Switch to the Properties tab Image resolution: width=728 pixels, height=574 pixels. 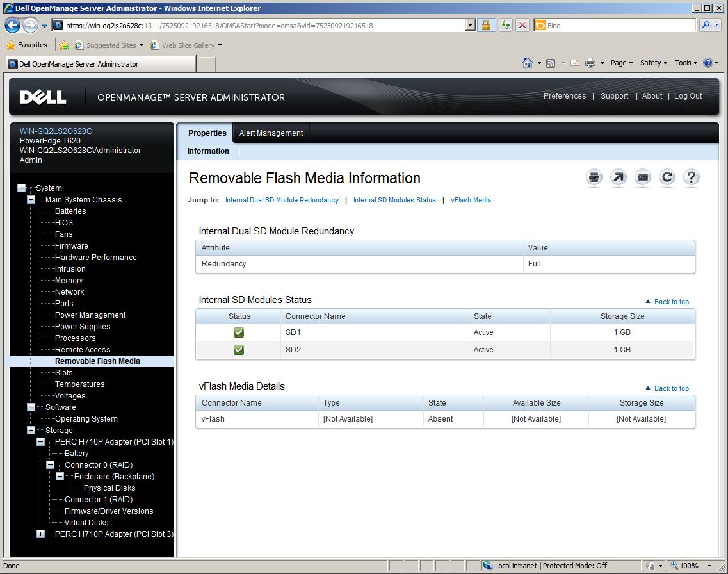tap(207, 133)
